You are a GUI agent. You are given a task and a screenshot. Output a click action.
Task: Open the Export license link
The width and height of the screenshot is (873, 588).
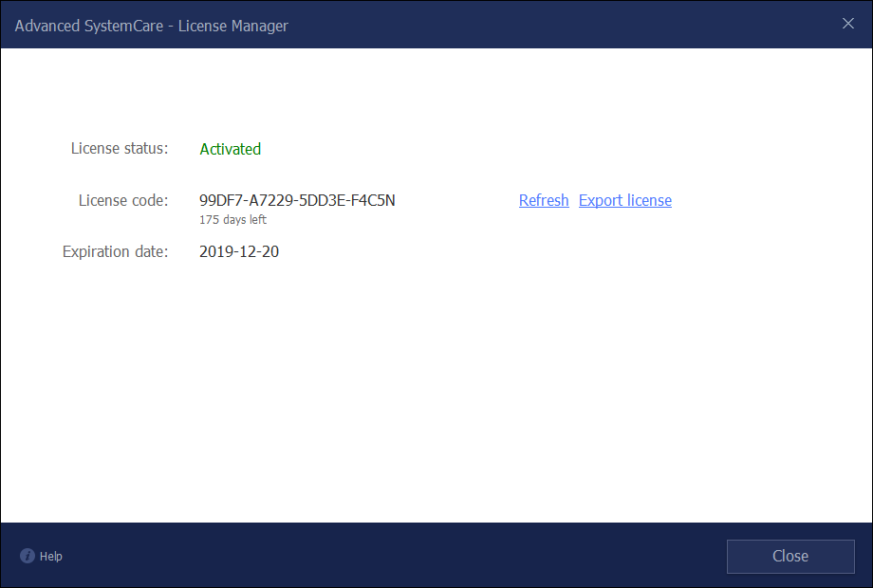click(624, 200)
